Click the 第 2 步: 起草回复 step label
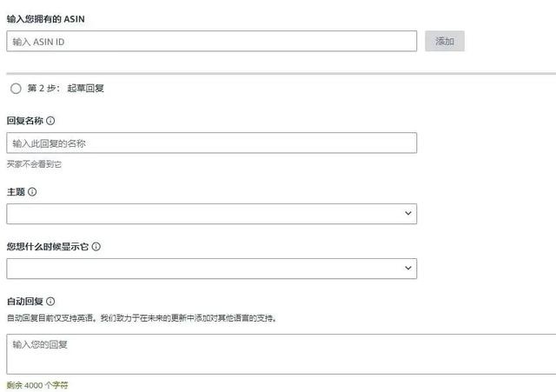This screenshot has height=392, width=556. (66, 88)
